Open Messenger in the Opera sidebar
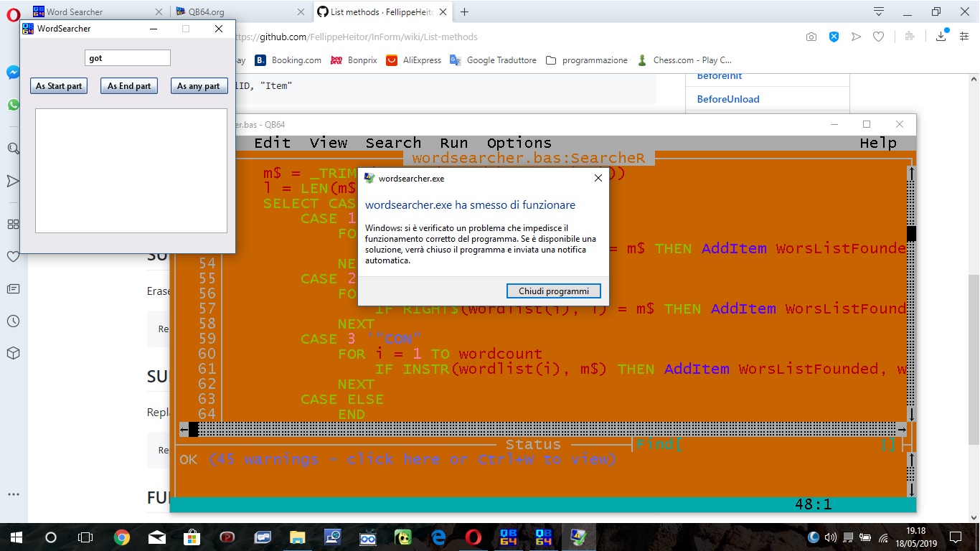The image size is (980, 551). [13, 72]
